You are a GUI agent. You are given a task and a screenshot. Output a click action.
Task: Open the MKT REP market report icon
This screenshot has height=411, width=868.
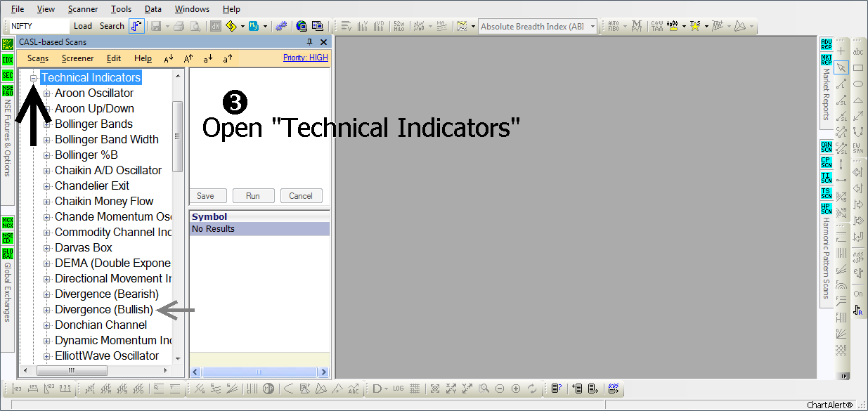827,60
